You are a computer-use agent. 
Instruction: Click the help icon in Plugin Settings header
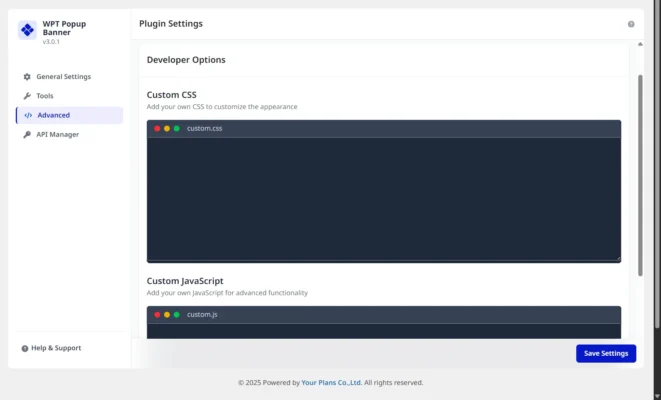tap(631, 24)
